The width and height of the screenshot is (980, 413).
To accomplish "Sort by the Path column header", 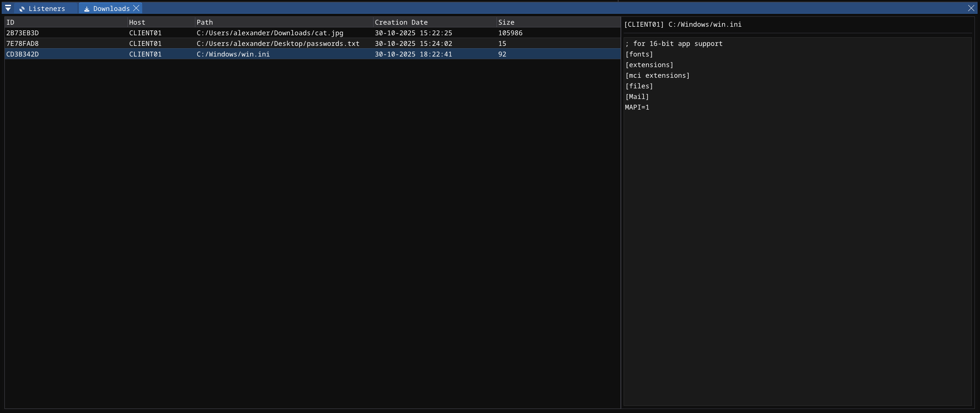I will tap(205, 22).
